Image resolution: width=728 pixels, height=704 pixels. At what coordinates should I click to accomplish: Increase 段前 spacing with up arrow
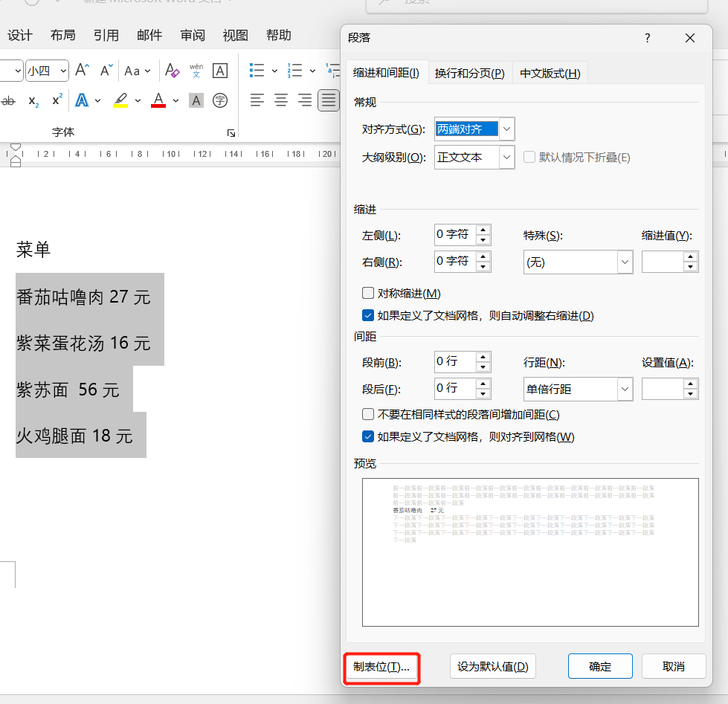(483, 357)
